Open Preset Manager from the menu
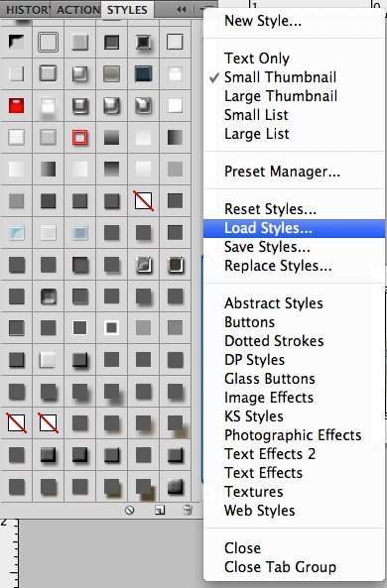 pos(282,172)
